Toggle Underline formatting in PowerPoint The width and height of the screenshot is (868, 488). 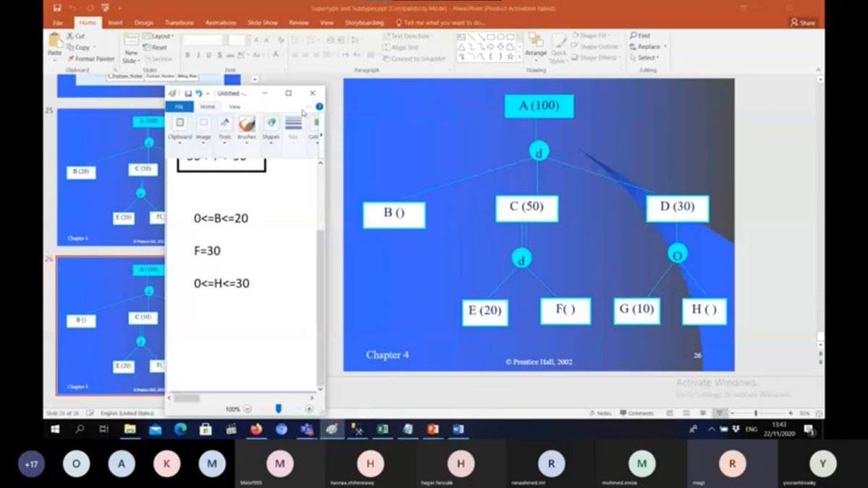tap(208, 55)
